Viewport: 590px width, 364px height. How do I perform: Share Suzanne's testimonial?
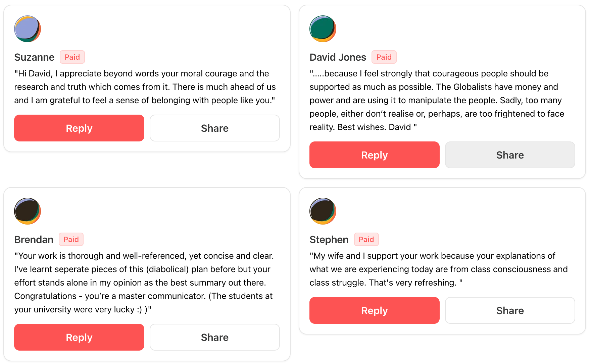[215, 128]
